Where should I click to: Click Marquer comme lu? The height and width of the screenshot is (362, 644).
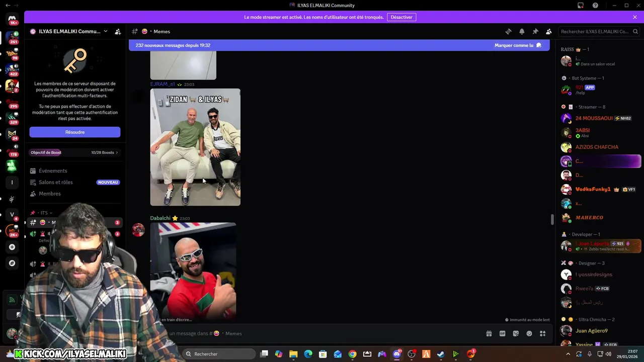(518, 45)
